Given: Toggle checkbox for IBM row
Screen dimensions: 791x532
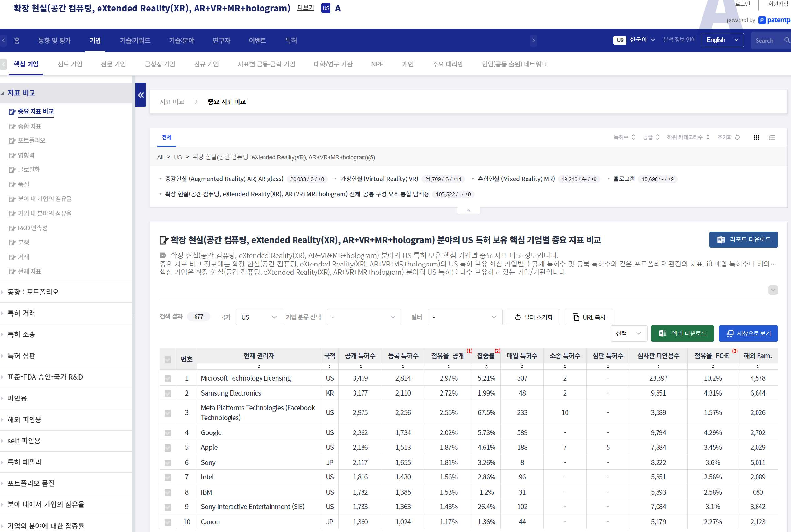Looking at the screenshot, I should [168, 493].
